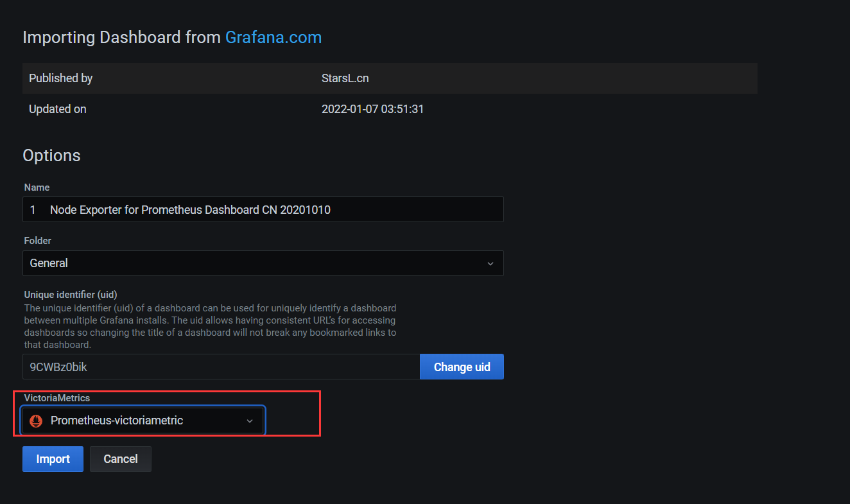Click the Change uid button

point(462,367)
